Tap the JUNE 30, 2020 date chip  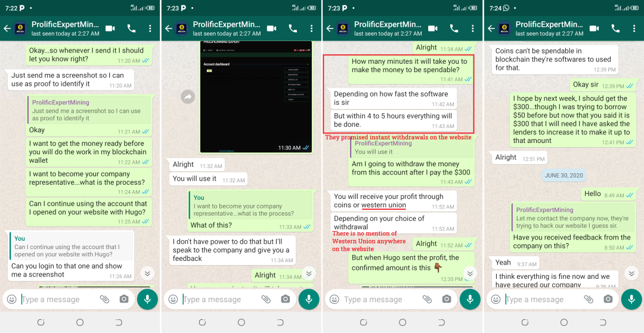point(563,175)
